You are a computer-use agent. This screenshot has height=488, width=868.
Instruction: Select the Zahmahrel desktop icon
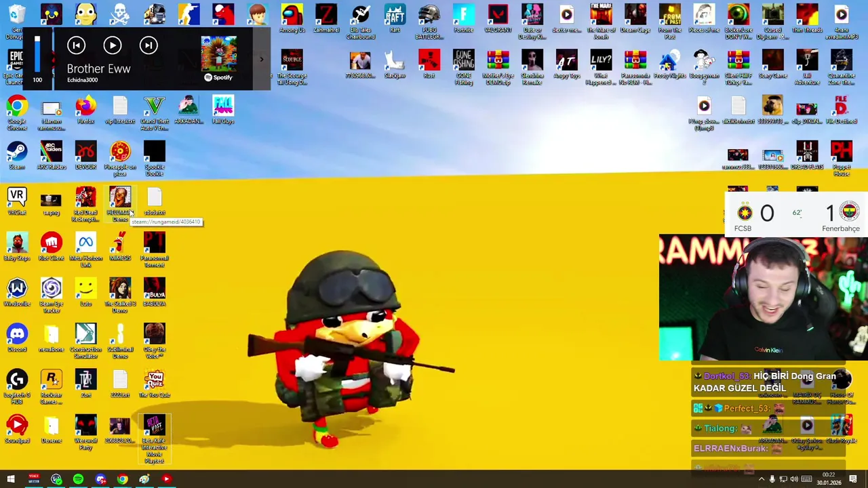(326, 19)
